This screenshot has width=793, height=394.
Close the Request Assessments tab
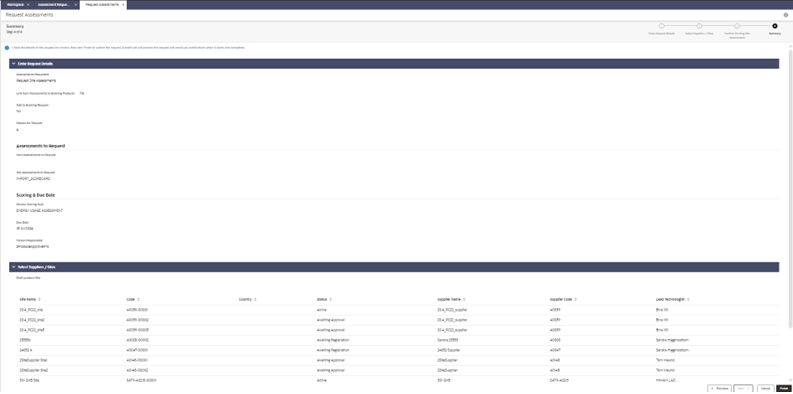pyautogui.click(x=123, y=5)
